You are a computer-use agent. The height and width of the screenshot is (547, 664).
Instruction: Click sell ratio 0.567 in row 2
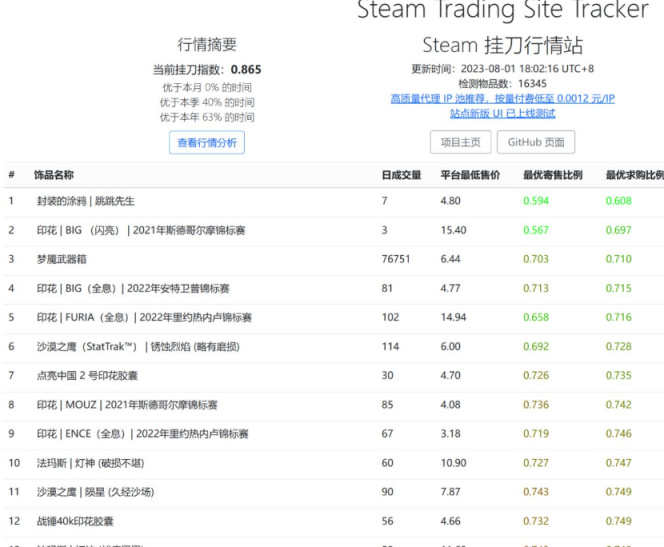536,230
